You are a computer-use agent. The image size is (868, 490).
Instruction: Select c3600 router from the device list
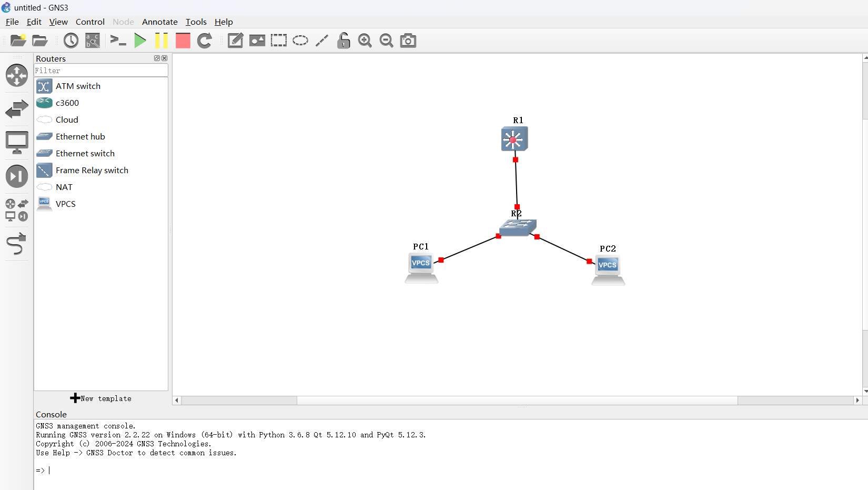(x=67, y=103)
